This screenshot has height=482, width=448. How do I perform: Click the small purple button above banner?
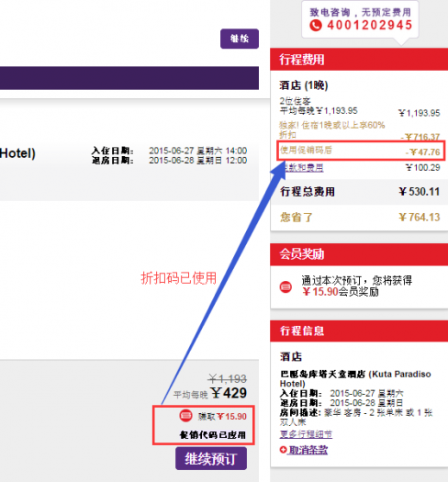[x=240, y=39]
